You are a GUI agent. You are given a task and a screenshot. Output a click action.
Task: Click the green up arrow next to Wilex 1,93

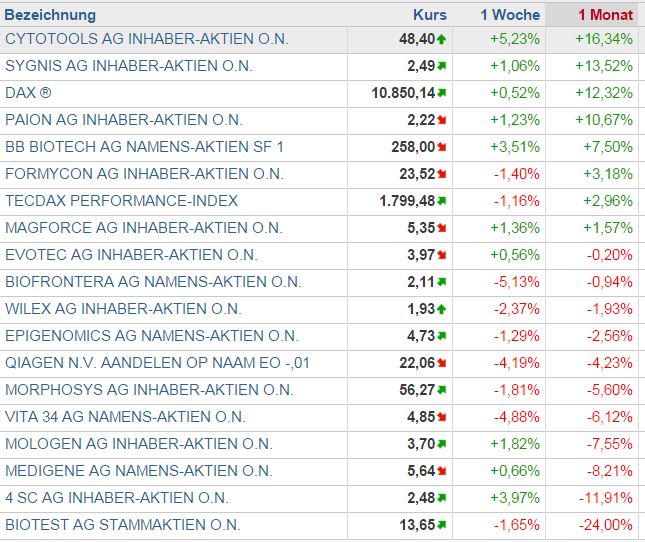pos(441,309)
